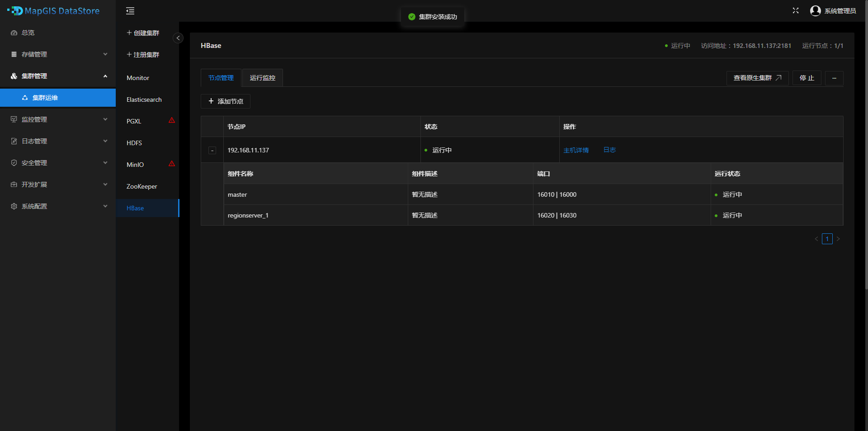Click 查看原生集群 button
The height and width of the screenshot is (431, 868).
point(758,78)
